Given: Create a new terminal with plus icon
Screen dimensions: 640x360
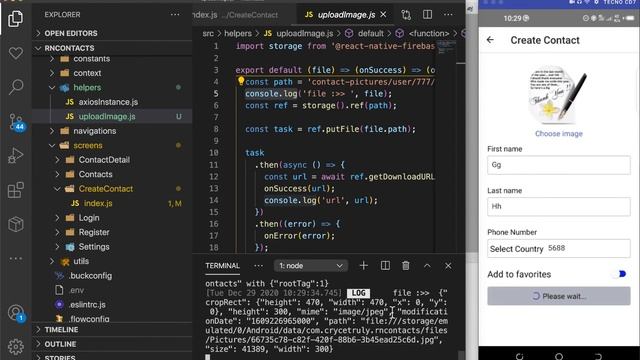Looking at the screenshot, I should 363,266.
